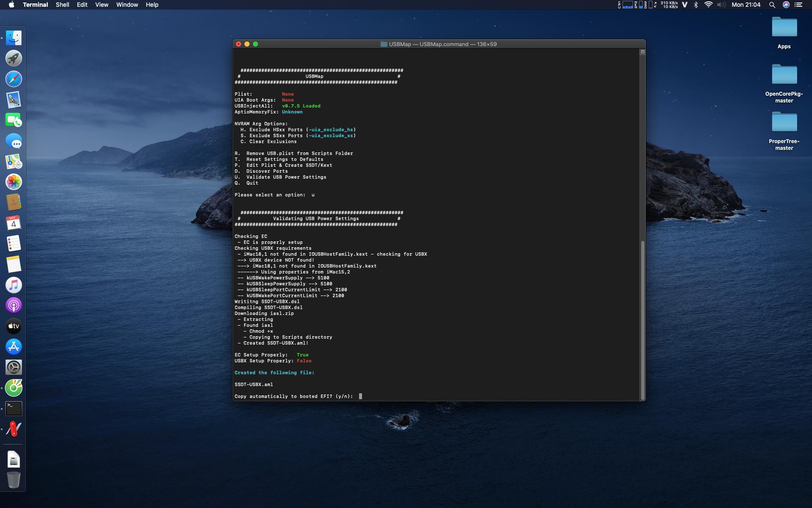
Task: Open Messages in the Dock
Action: pos(14,141)
